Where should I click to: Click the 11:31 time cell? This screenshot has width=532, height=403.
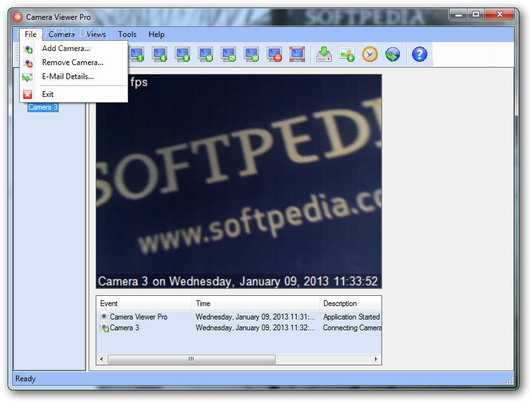(x=255, y=317)
